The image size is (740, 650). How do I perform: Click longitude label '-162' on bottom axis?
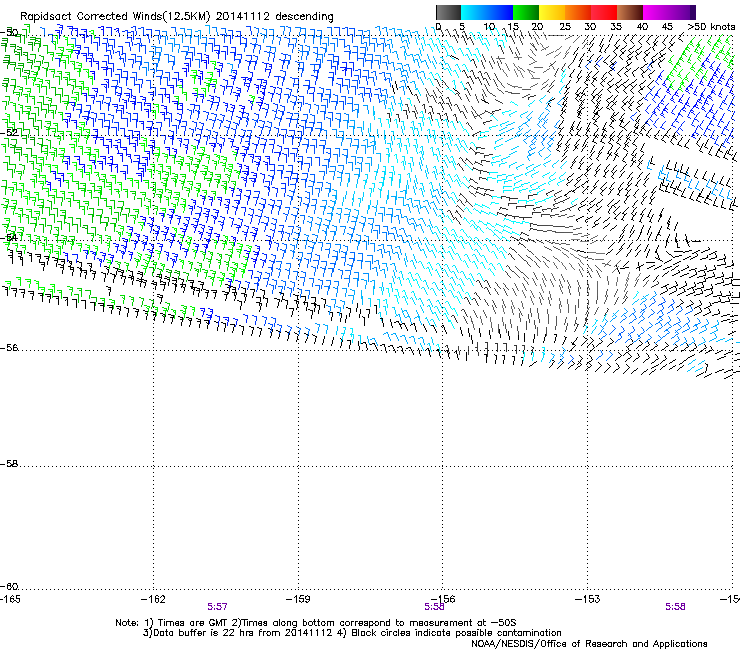[x=153, y=599]
